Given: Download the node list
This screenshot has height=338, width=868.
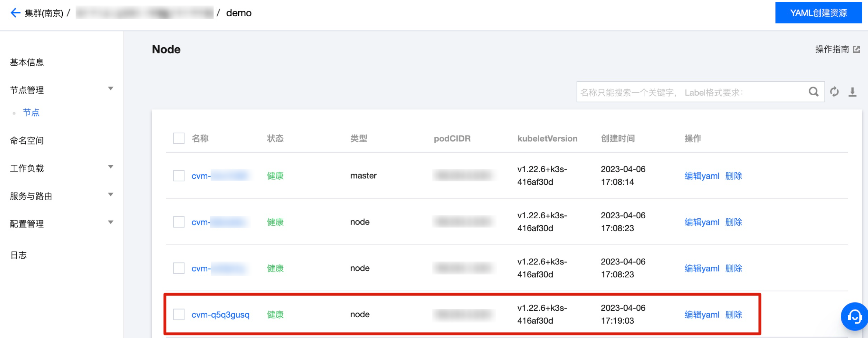Looking at the screenshot, I should pos(853,92).
